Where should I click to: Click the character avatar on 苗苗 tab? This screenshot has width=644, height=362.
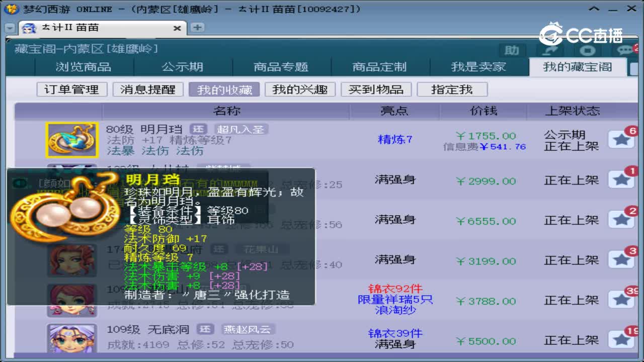click(x=29, y=28)
